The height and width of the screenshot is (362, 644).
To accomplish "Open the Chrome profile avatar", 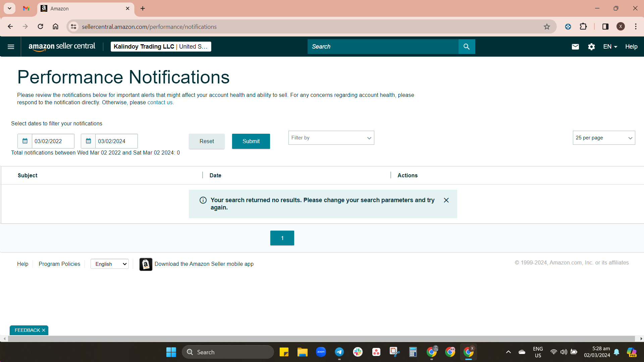I will (x=621, y=26).
